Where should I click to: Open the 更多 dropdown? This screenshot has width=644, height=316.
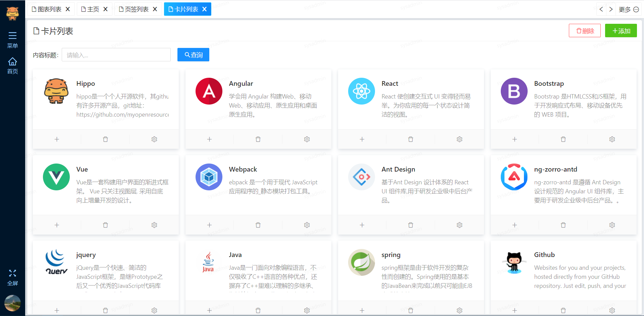(x=629, y=9)
